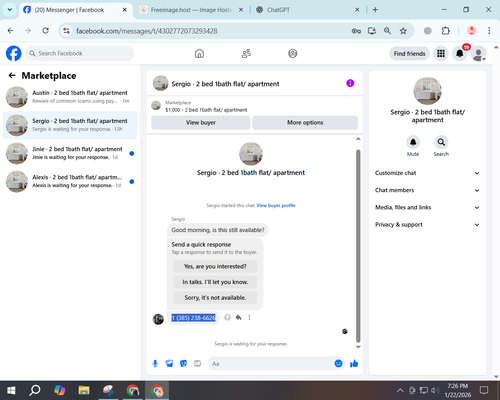Switch to Messenger | Facebook tab
The image size is (500, 400).
(x=75, y=10)
